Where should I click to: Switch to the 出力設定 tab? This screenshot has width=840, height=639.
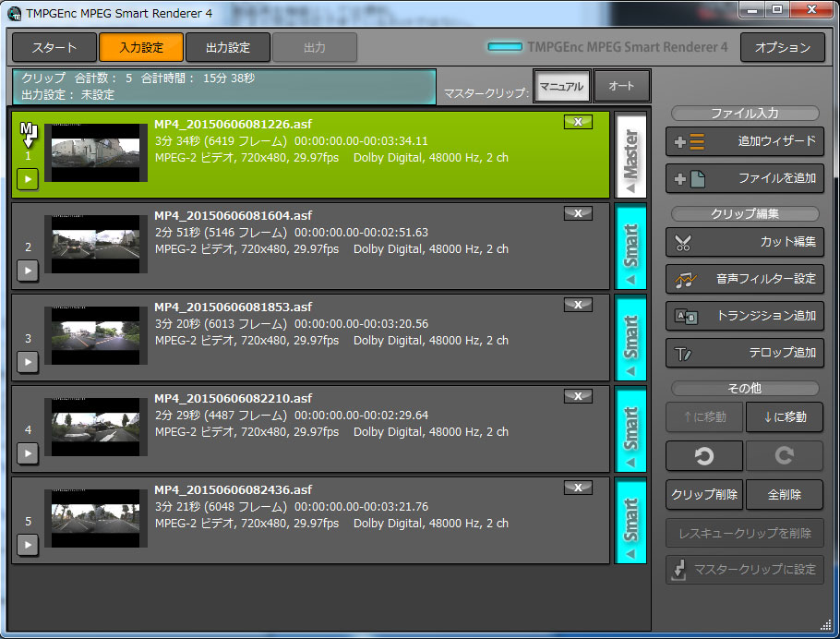[x=228, y=47]
